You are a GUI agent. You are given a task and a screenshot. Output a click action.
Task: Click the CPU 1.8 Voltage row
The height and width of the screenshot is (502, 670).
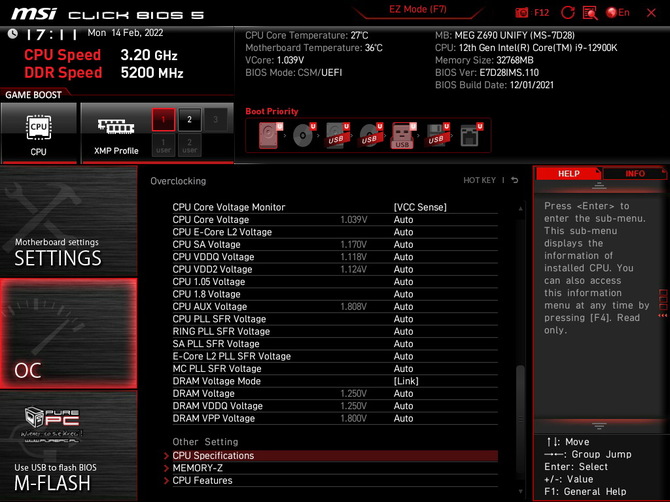(x=335, y=294)
